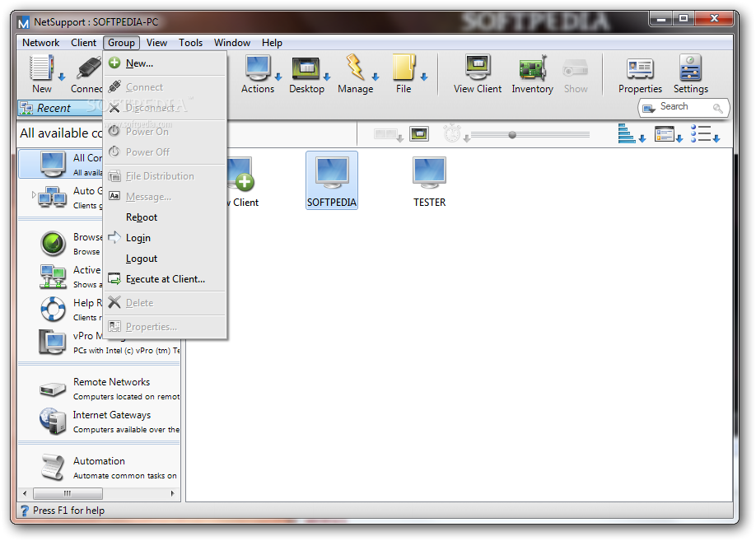Open the Settings toolbar icon
The image size is (756, 541).
coord(690,68)
